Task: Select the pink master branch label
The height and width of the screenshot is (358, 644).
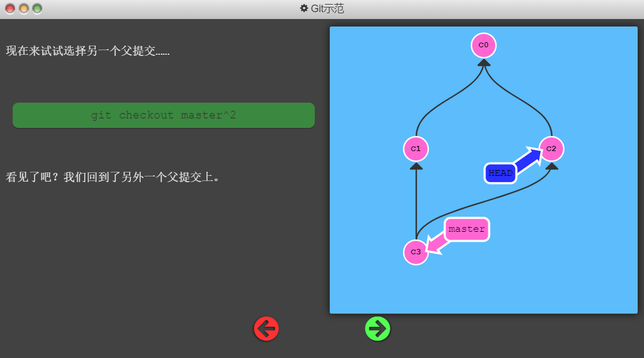Action: pos(466,229)
